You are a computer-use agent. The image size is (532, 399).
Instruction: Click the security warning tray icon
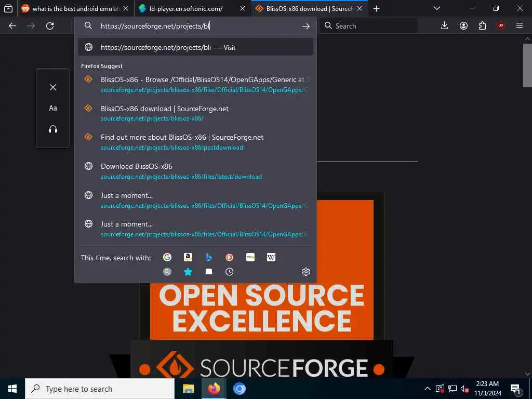(440, 389)
